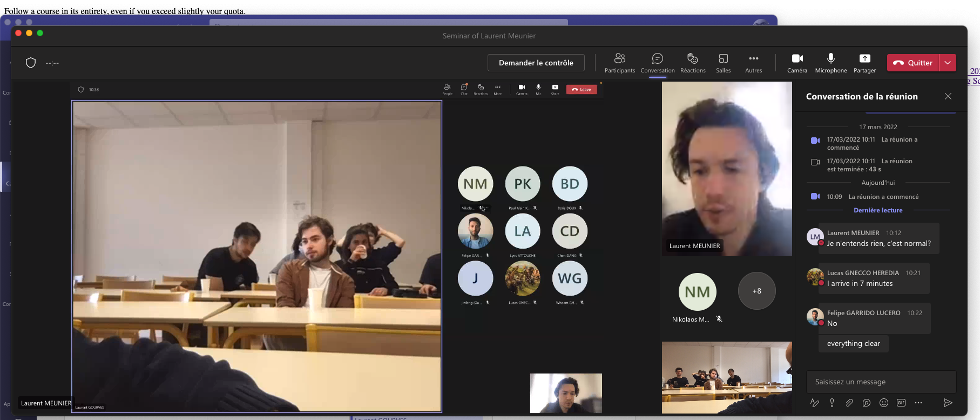Click the LA avatar in shared screen
980x420 pixels.
pyautogui.click(x=523, y=231)
